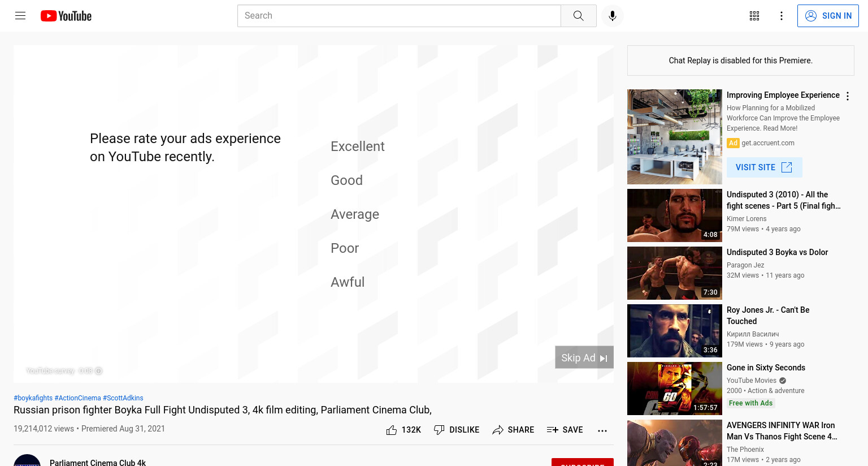Go to the YouTube home logo
Image resolution: width=868 pixels, height=466 pixels.
click(66, 16)
